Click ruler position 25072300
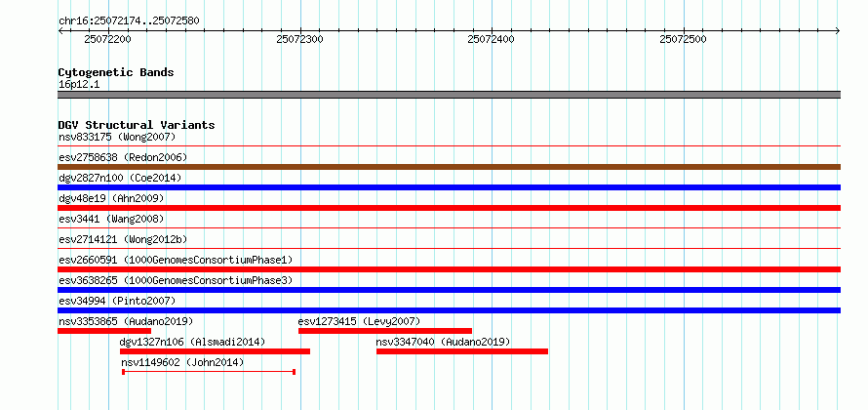This screenshot has height=410, width=868. coord(299,39)
